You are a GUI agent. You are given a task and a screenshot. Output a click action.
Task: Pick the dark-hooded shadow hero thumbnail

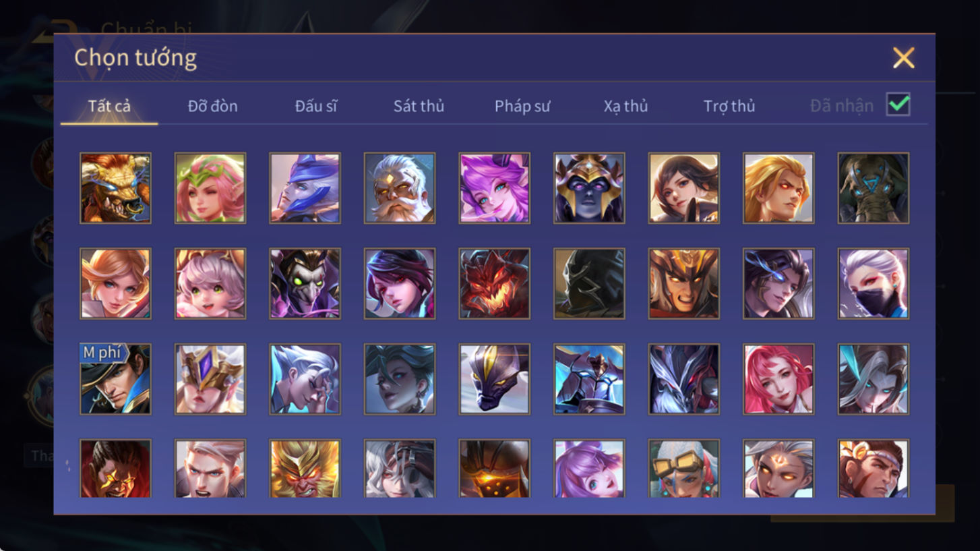tap(589, 283)
